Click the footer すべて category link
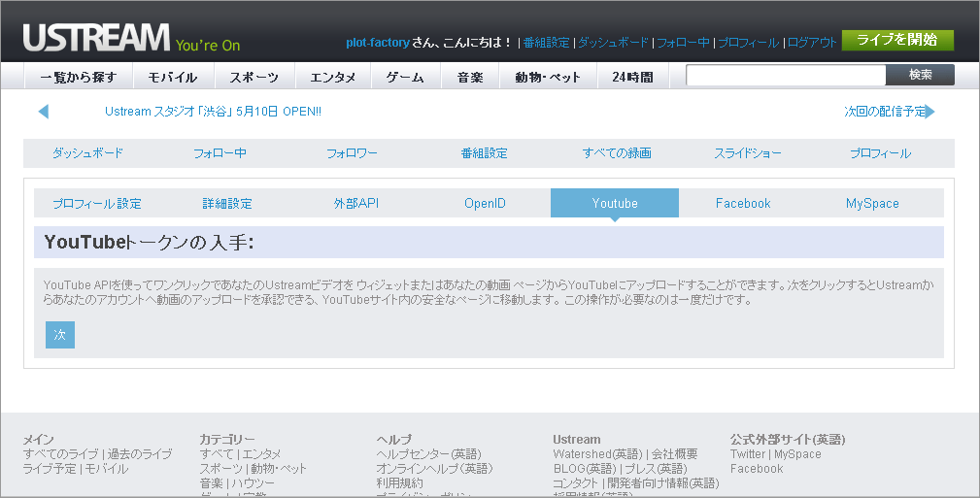Screen dimensions: 980x498 pyautogui.click(x=217, y=454)
